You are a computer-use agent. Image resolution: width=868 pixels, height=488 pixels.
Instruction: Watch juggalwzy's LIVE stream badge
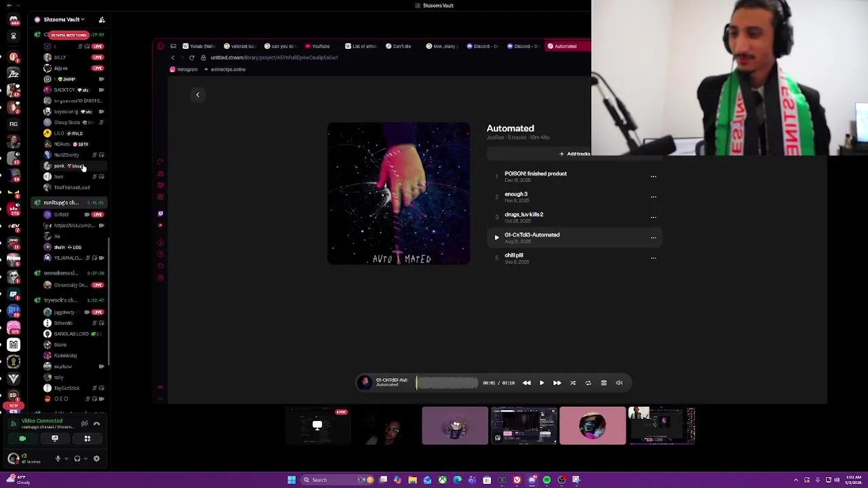(98, 312)
